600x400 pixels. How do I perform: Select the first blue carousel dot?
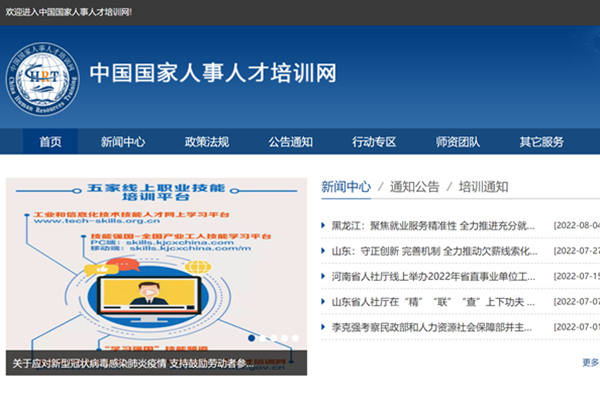[251, 338]
